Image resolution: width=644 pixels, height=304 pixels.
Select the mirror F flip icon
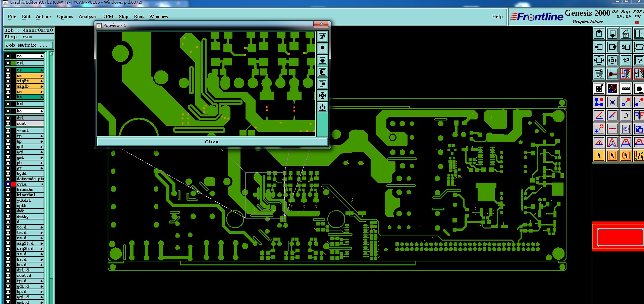[x=639, y=115]
